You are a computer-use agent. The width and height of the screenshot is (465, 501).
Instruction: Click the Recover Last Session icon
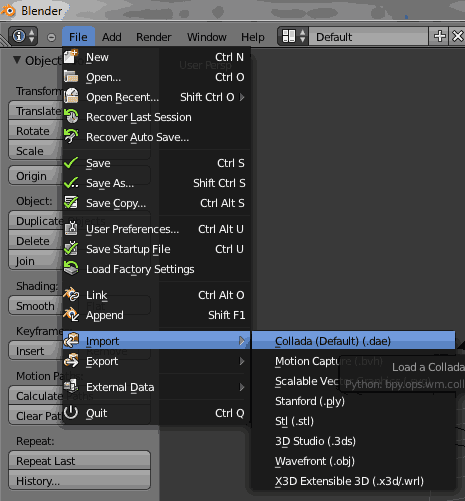[x=71, y=116]
